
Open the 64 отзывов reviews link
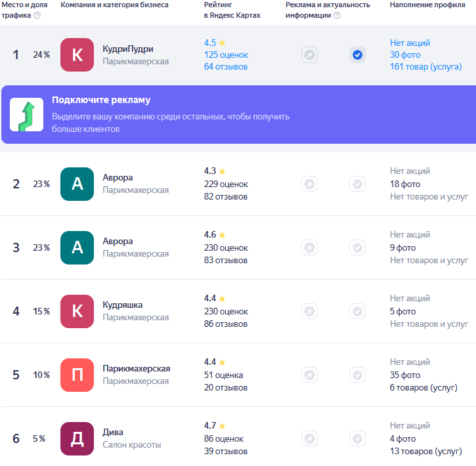coord(225,66)
